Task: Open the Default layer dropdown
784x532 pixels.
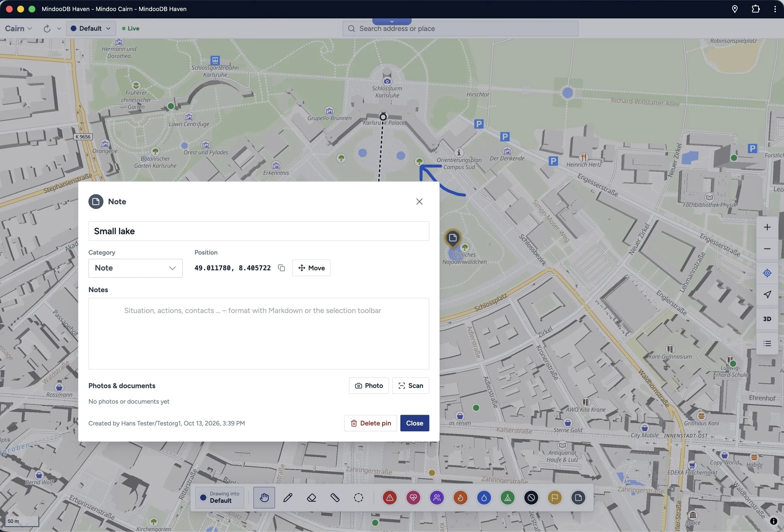Action: click(x=91, y=29)
